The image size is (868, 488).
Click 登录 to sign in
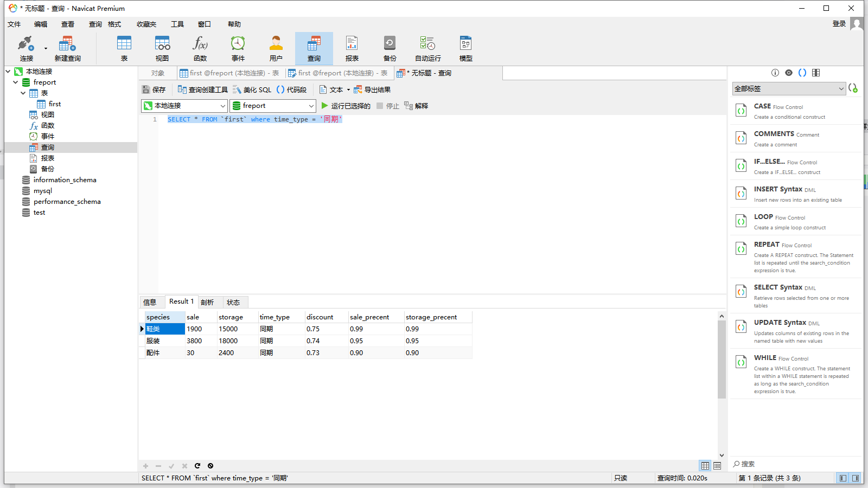(x=839, y=24)
